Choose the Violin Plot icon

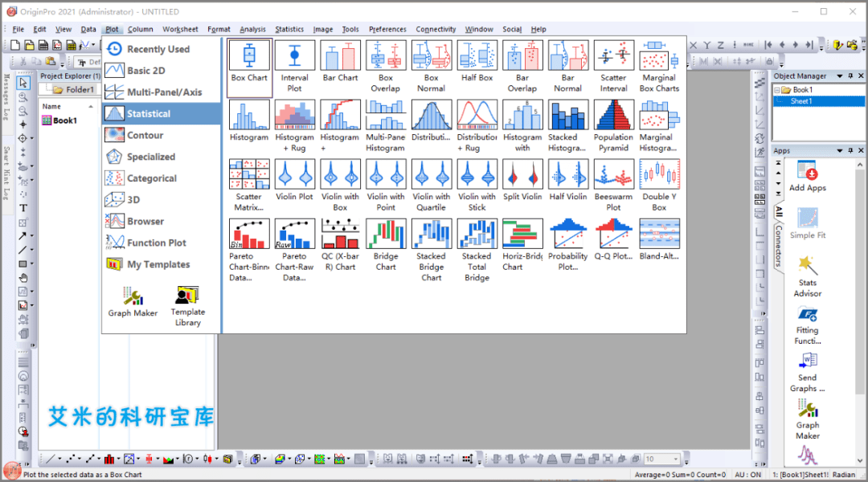tap(294, 181)
